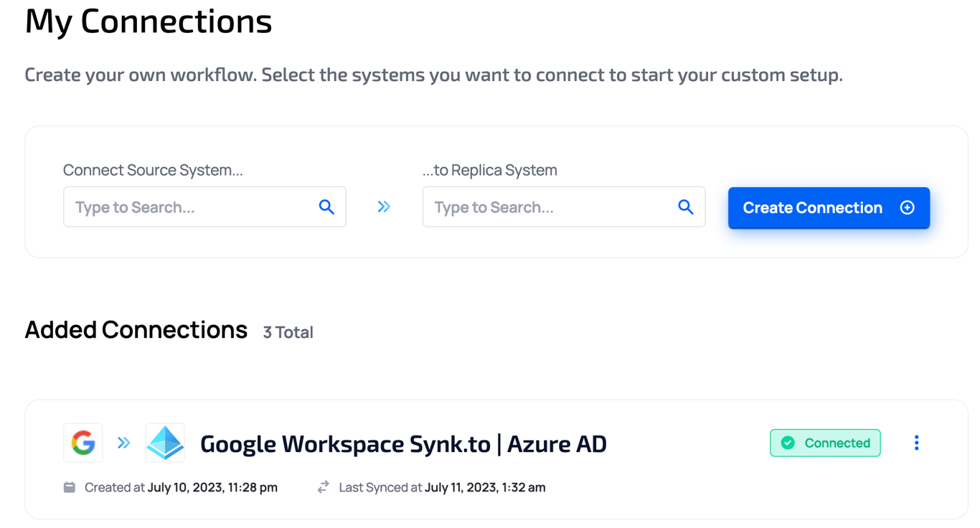Screen dimensions: 980x528
Task: Open the Google Workspace Synk.to | Azure AD connection
Action: (x=403, y=444)
